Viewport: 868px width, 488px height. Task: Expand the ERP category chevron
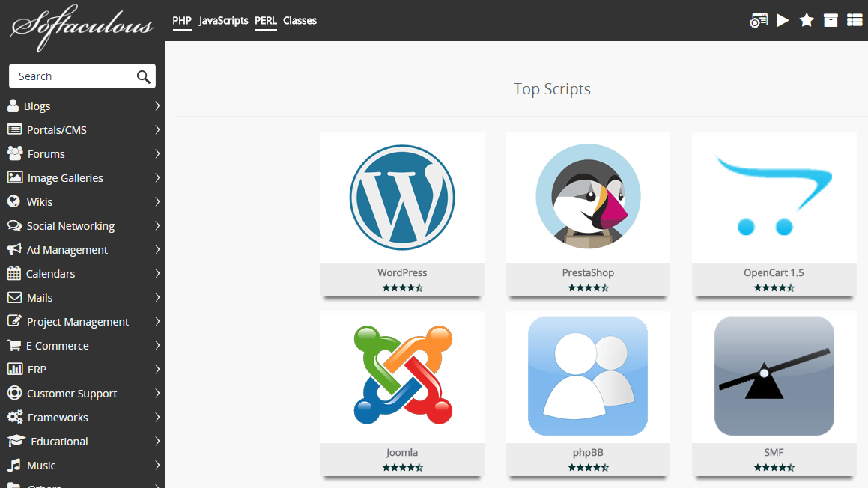(x=157, y=370)
